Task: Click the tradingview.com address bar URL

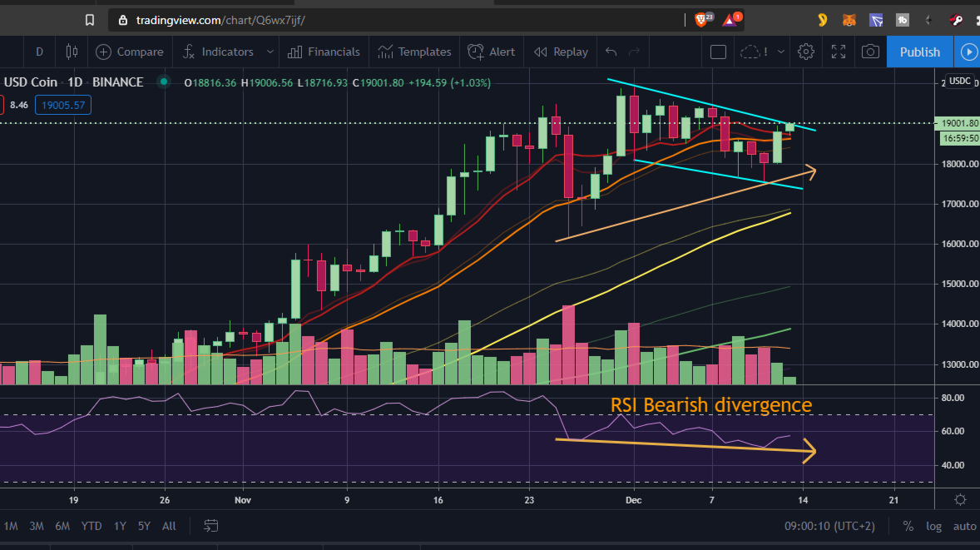Action: (220, 20)
